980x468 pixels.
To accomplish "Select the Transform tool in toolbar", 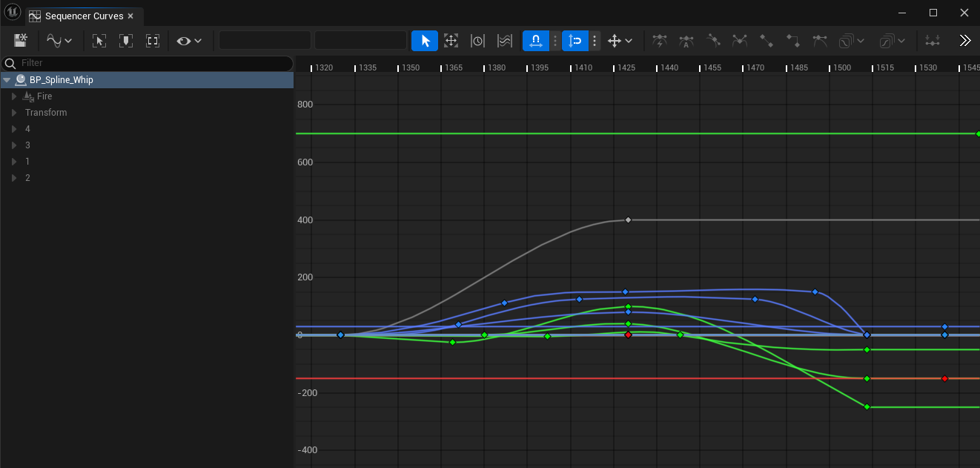I will coord(451,41).
